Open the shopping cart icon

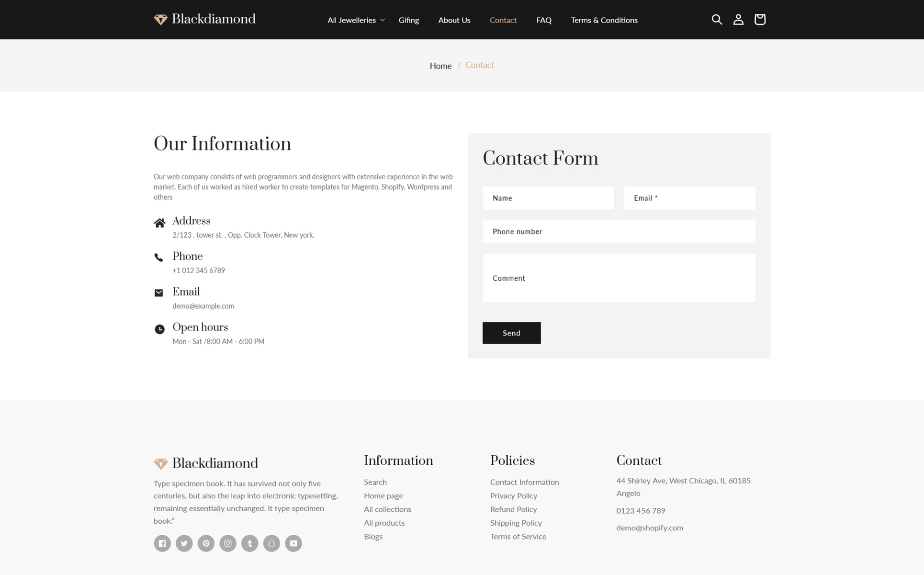pyautogui.click(x=759, y=20)
